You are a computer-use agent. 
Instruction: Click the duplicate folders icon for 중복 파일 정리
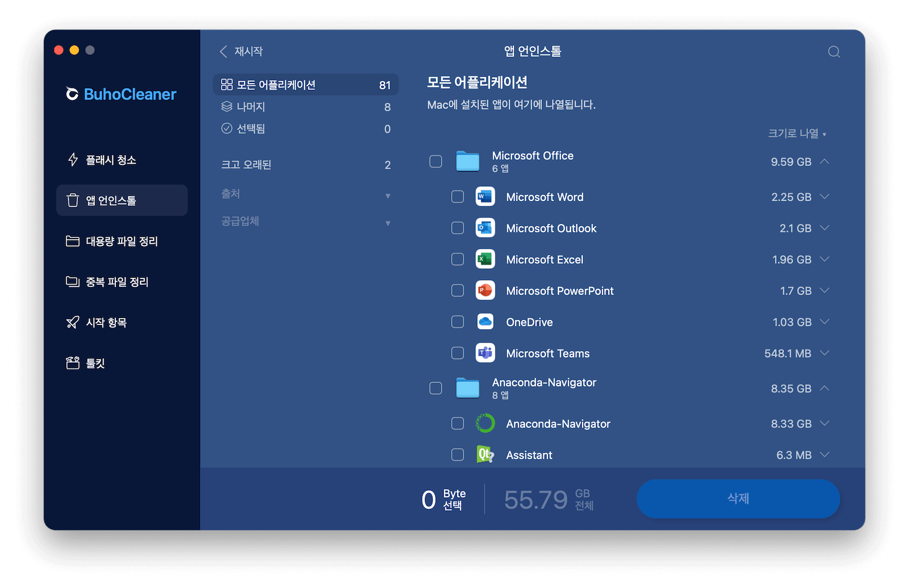coord(73,282)
